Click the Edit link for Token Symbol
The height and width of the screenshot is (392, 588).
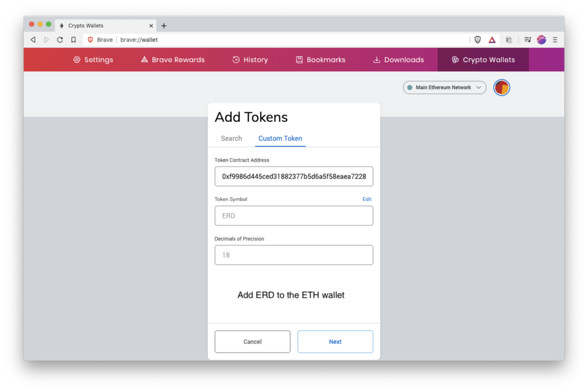367,199
